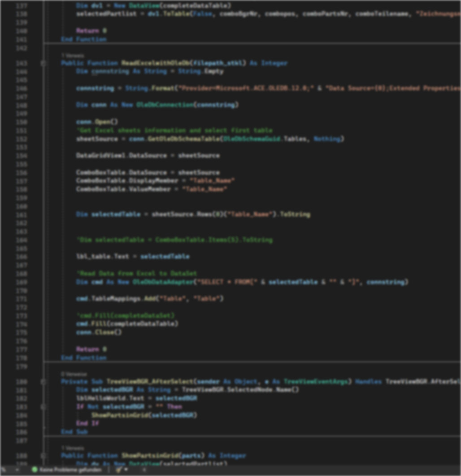Click on the cmd.Fill(completeDataTable) statement
The width and height of the screenshot is (461, 476).
pyautogui.click(x=127, y=323)
